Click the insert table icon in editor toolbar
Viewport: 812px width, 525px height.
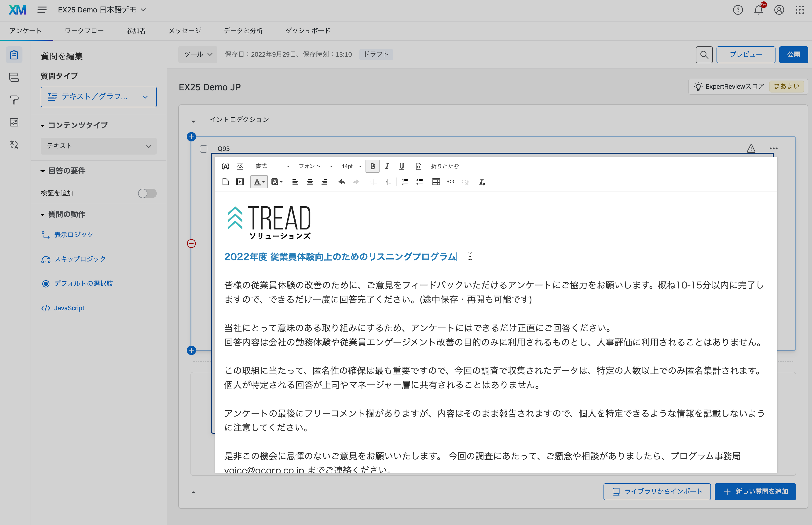point(436,182)
